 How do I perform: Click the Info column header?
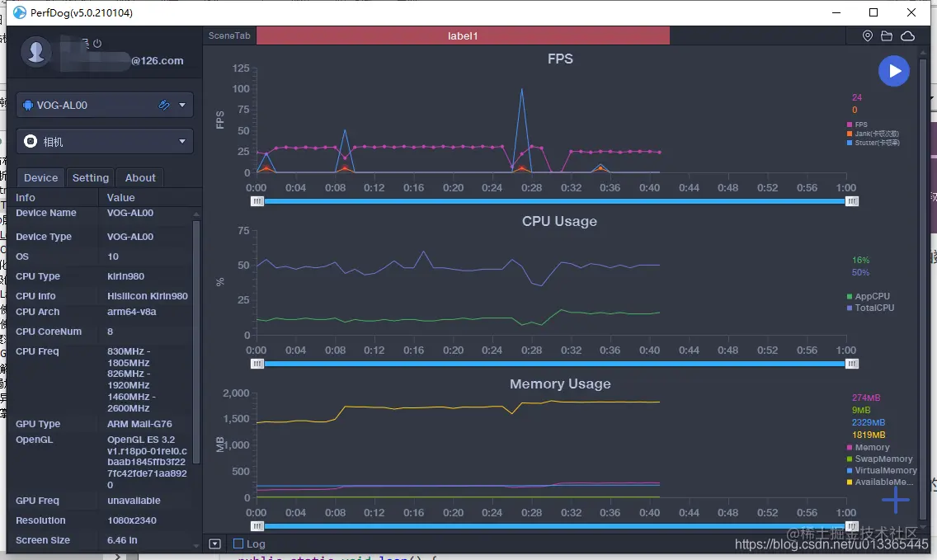point(25,197)
